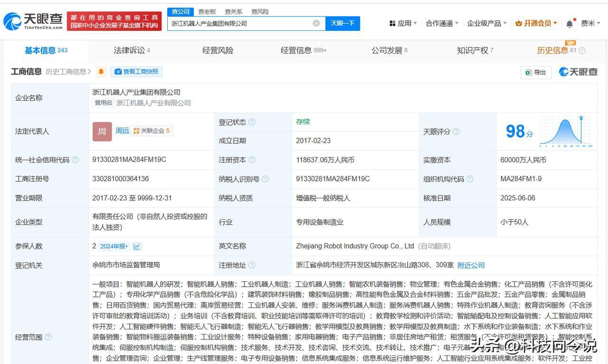
Task: Click the help icon beside 历史信息 tab
Action: [x=582, y=51]
